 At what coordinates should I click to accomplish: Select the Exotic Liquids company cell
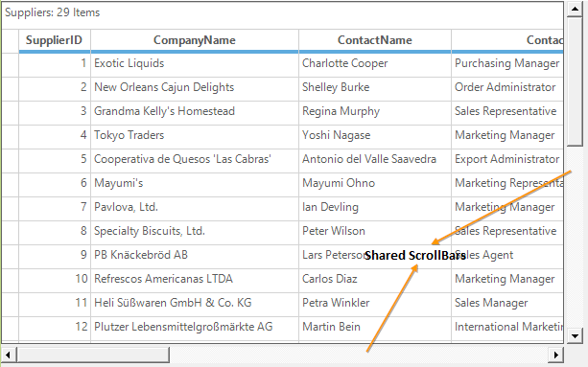(195, 63)
